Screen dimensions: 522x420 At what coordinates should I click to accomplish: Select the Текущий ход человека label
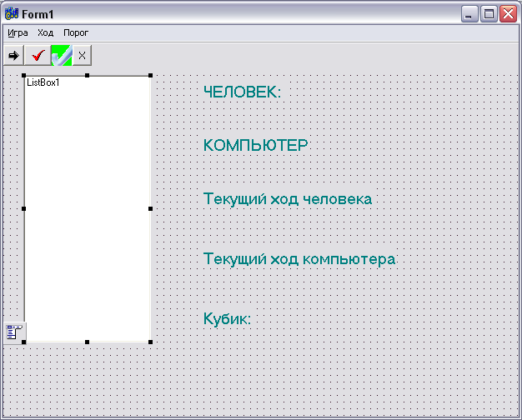[288, 199]
